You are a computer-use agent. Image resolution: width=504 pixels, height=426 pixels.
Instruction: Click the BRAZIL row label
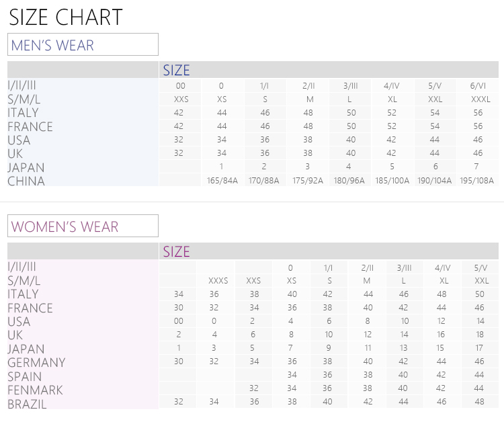[27, 404]
